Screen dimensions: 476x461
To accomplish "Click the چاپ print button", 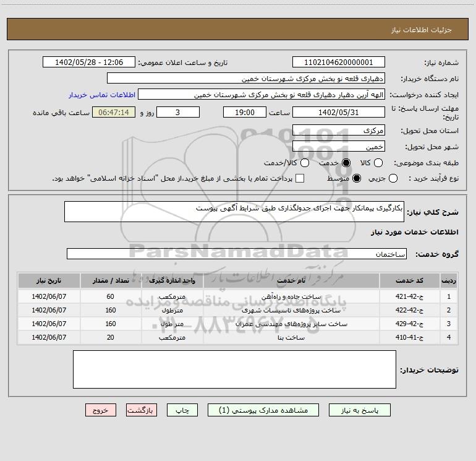I will click(182, 410).
